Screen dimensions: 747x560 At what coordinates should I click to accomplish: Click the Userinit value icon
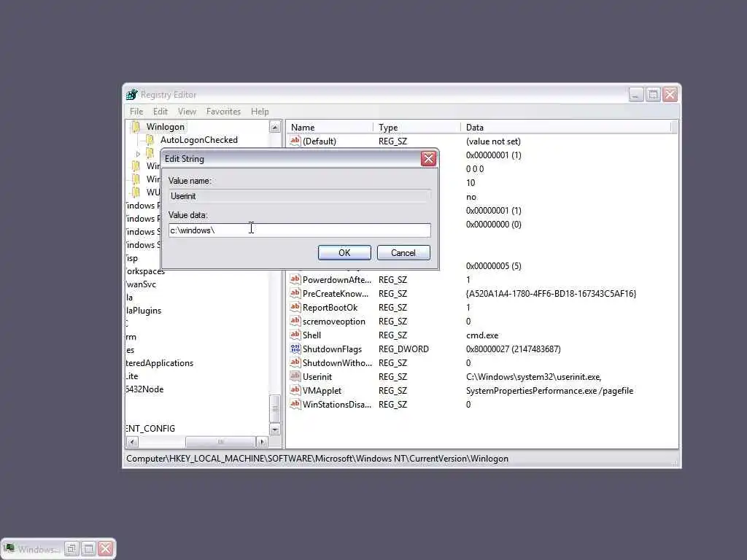295,376
